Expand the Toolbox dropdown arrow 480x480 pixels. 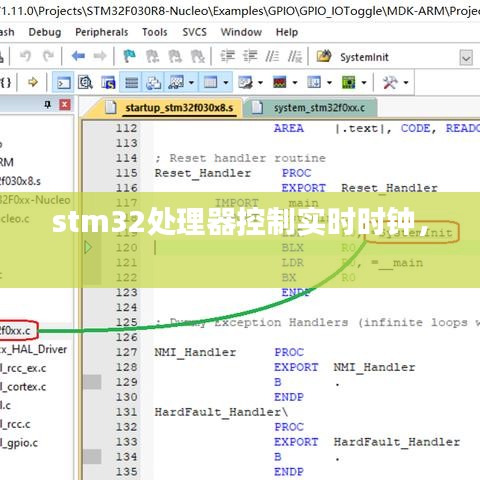406,82
